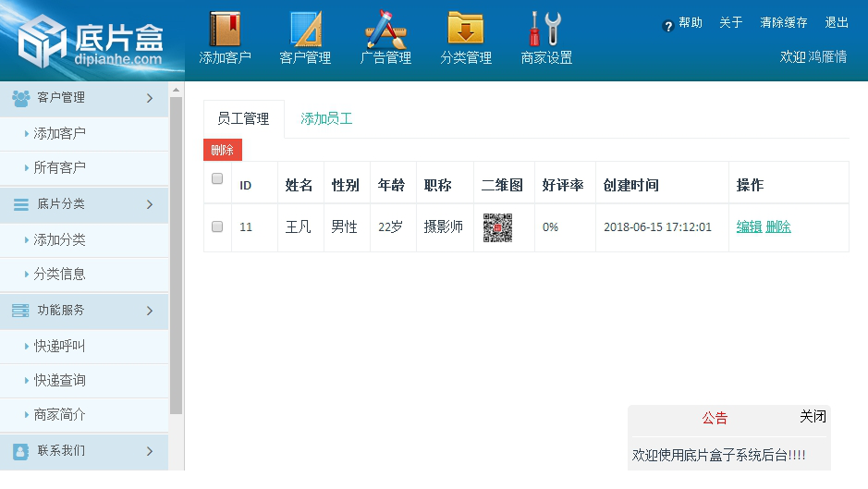The width and height of the screenshot is (868, 489).
Task: Open the 客户管理 ruler icon in the top navigation
Action: click(x=306, y=29)
